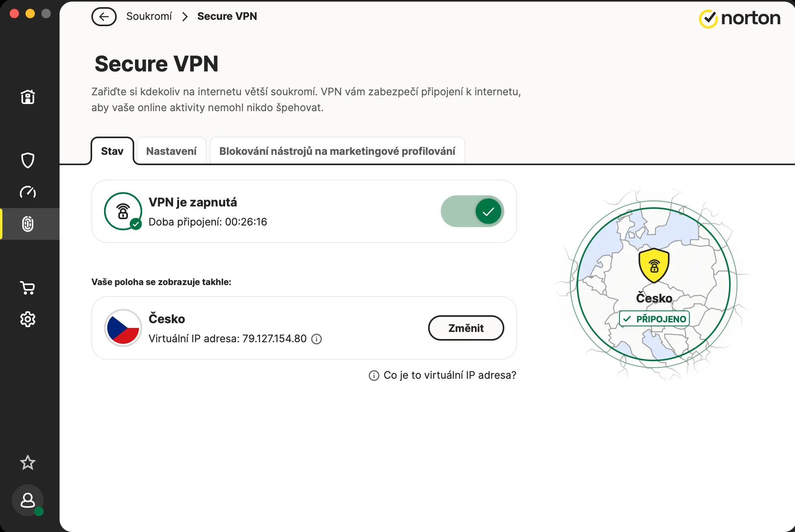Screen dimensions: 795x532
Task: Turn off the VPN toggle switch
Action: coord(472,211)
